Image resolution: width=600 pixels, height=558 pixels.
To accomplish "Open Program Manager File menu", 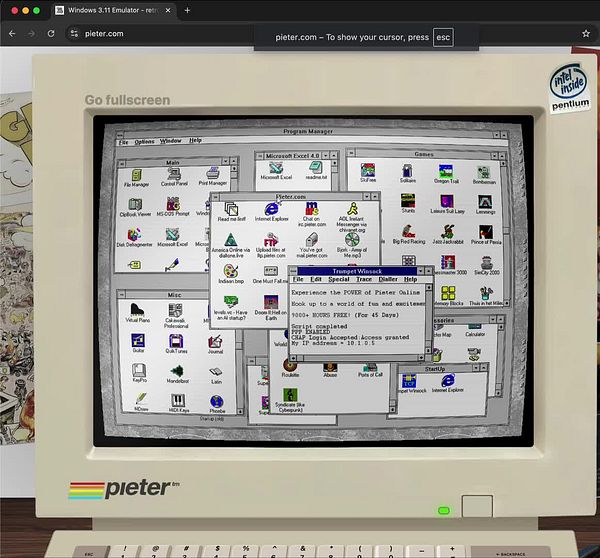I will click(123, 142).
